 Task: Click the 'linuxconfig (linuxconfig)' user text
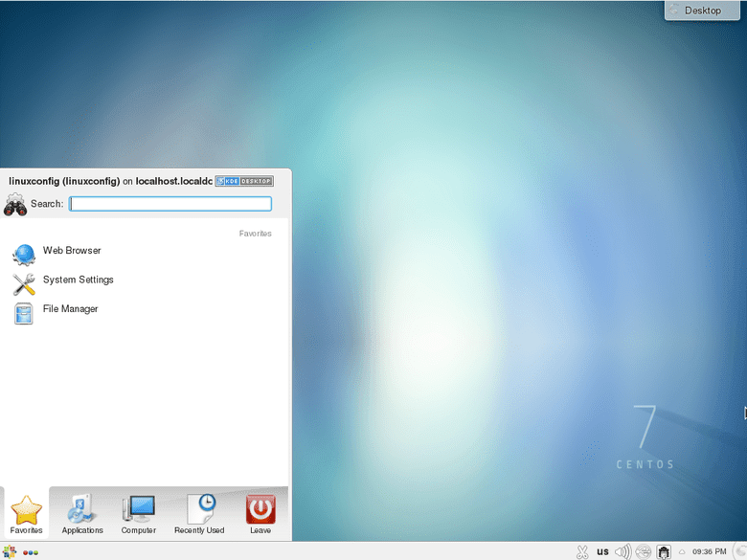[64, 181]
